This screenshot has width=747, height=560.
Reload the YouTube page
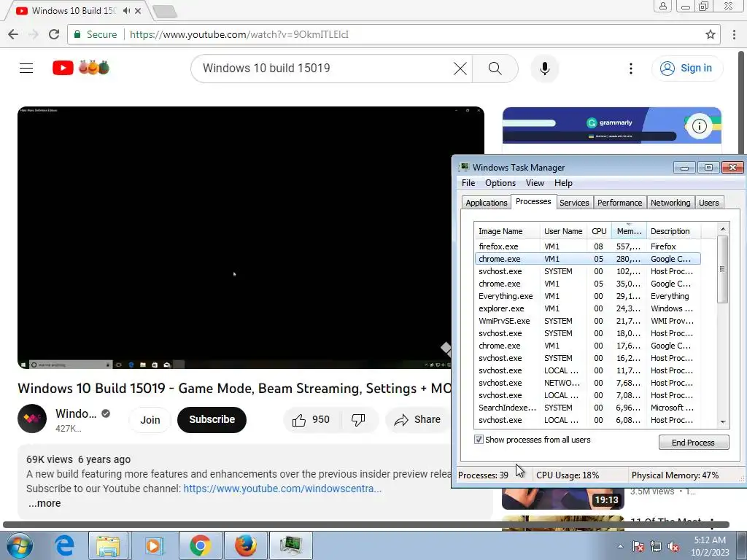pyautogui.click(x=54, y=34)
